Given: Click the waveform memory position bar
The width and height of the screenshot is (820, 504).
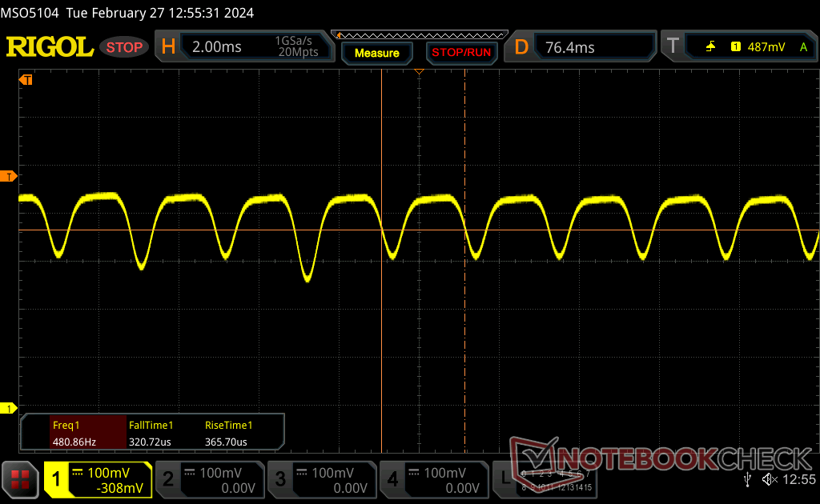Looking at the screenshot, I should click(422, 35).
